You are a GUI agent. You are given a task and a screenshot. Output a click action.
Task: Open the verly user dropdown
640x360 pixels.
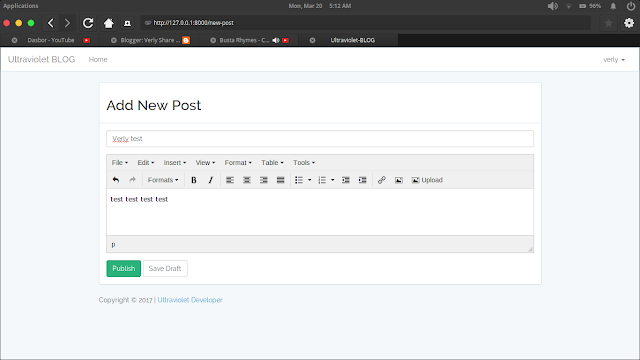click(614, 60)
